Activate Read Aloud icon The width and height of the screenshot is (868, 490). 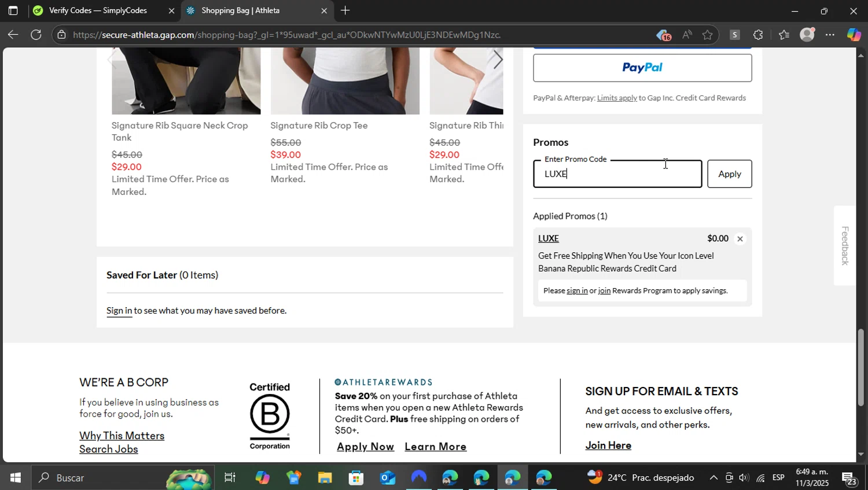coord(687,35)
